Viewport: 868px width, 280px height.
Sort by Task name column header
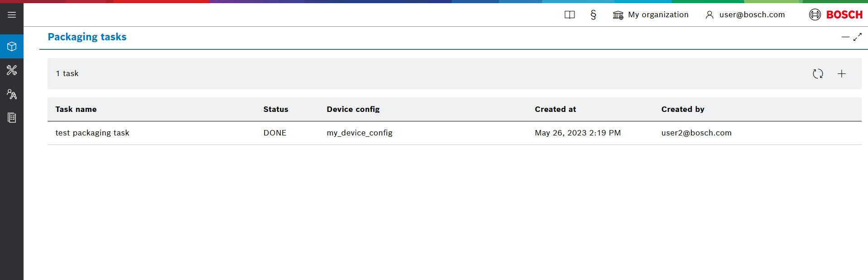pos(76,109)
